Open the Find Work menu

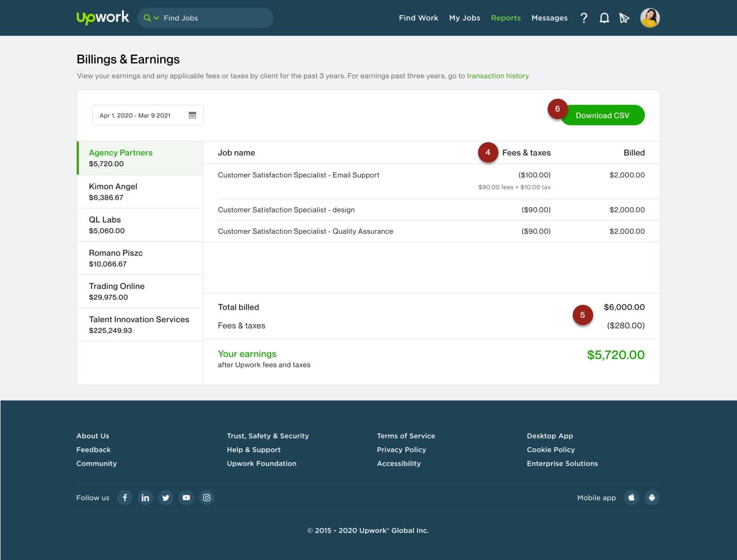419,18
